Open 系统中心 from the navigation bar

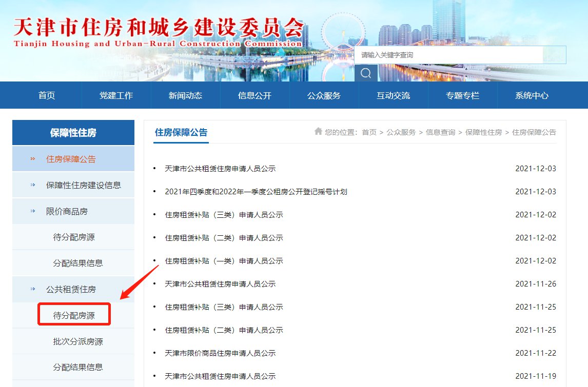tap(532, 95)
